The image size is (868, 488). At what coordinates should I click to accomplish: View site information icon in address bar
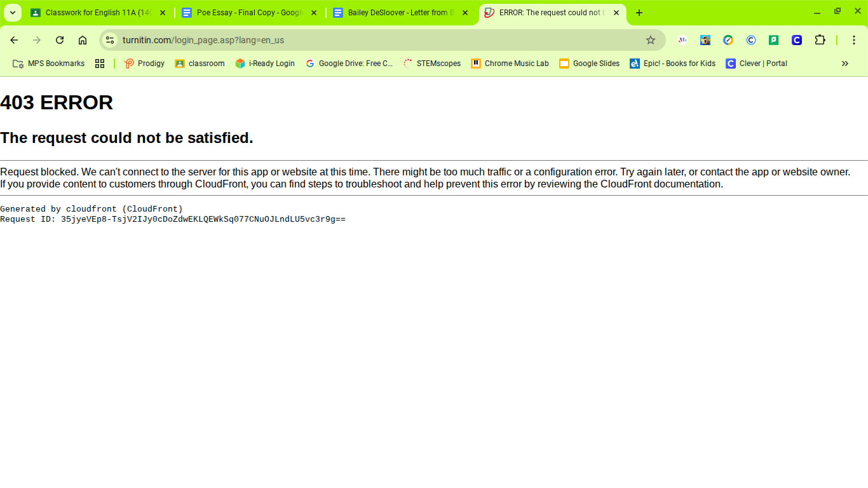pos(110,40)
